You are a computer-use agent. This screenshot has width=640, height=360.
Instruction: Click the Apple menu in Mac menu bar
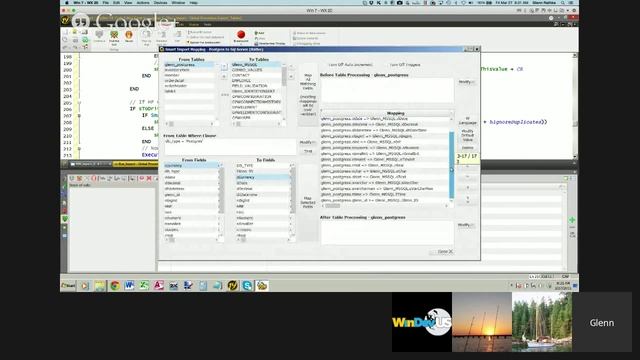[67, 2]
